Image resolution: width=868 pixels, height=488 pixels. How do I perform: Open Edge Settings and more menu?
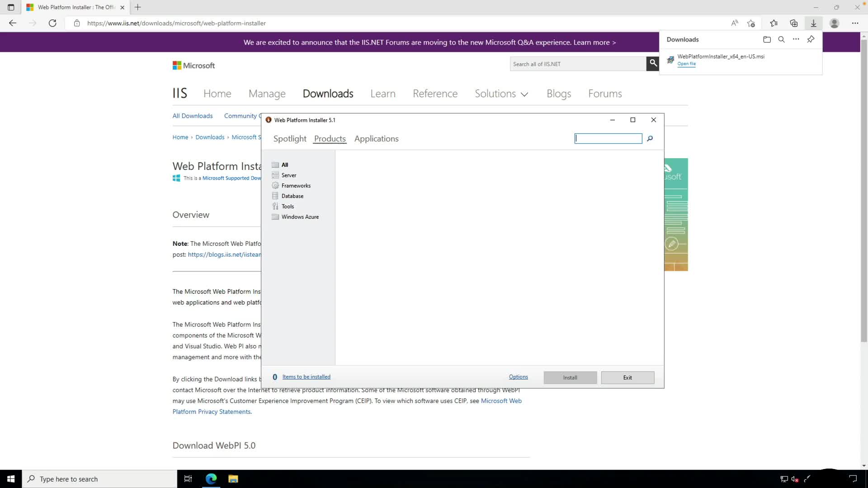[x=855, y=23]
